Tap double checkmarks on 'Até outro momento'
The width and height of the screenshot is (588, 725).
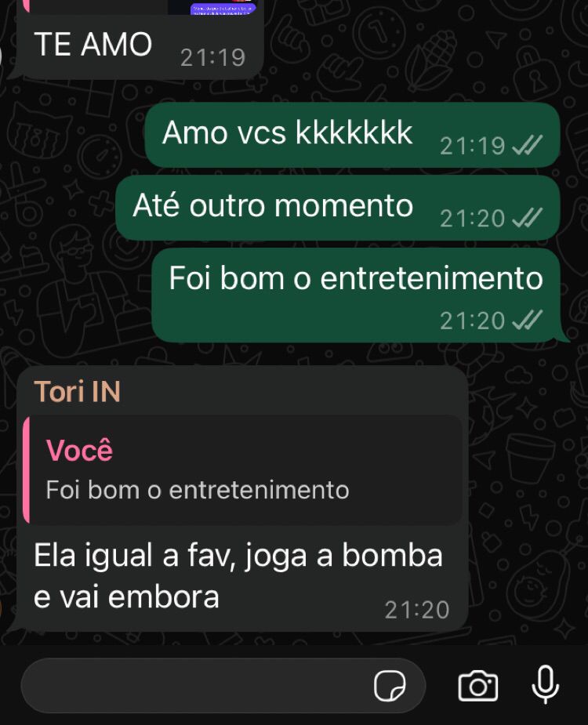point(527,218)
